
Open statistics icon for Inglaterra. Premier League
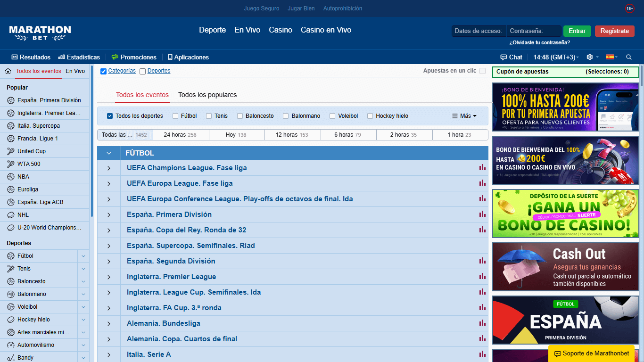coord(482,276)
